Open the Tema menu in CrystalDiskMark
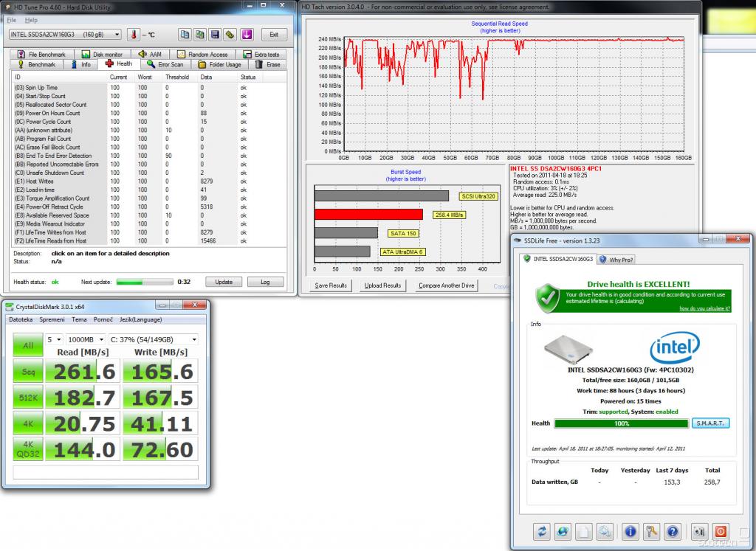Image resolution: width=756 pixels, height=551 pixels. [x=79, y=319]
